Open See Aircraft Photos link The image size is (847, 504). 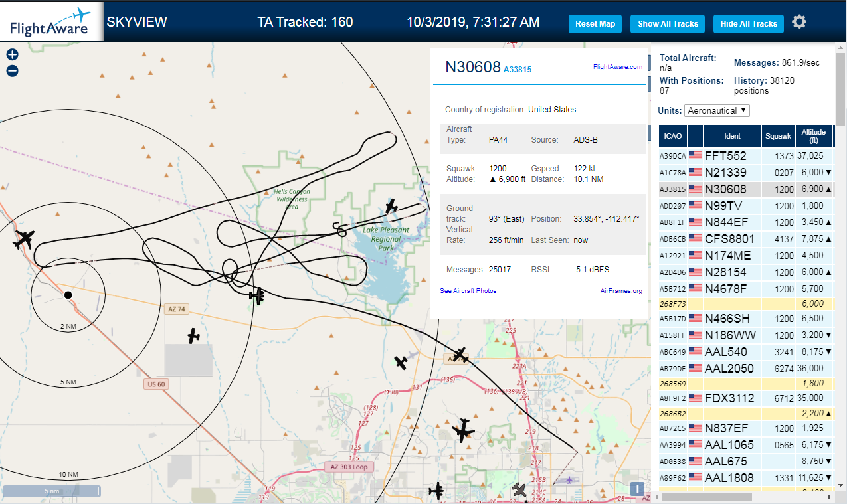(468, 291)
